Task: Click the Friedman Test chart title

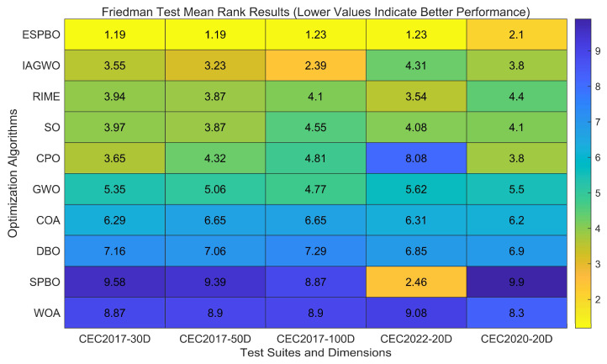Action: [315, 12]
